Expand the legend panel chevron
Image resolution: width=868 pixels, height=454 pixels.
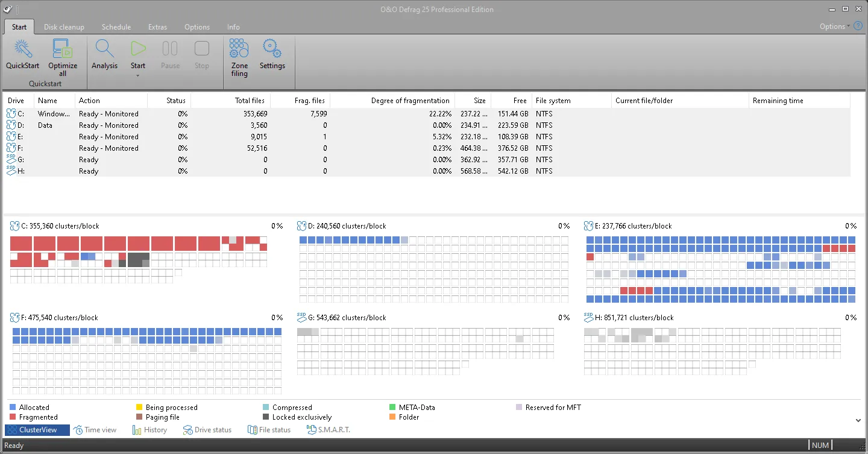tap(858, 420)
